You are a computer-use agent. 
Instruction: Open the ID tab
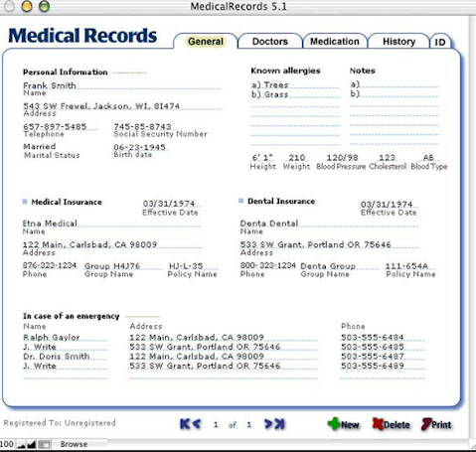pos(440,42)
